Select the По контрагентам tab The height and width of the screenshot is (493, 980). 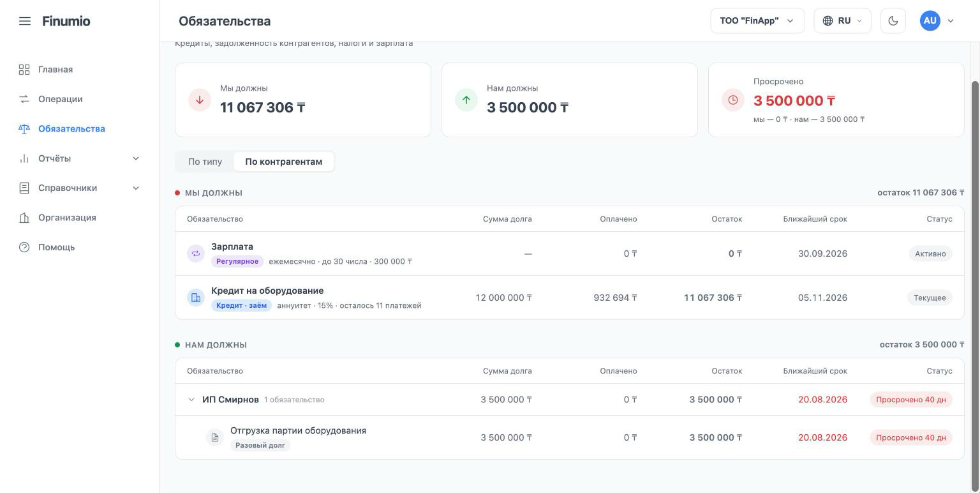click(284, 162)
